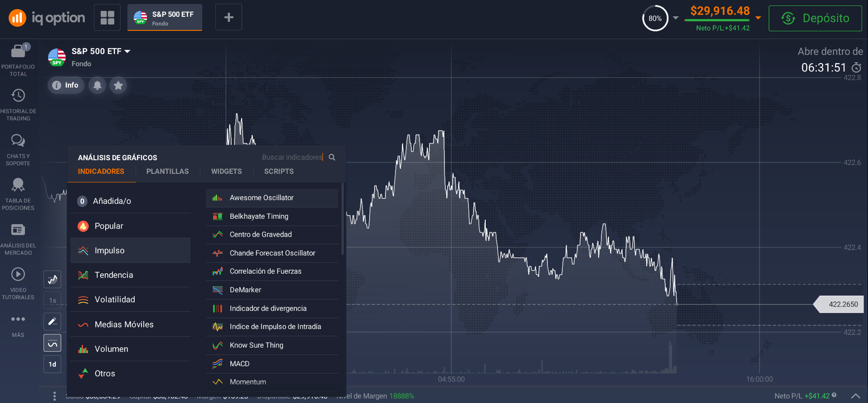The height and width of the screenshot is (403, 868).
Task: Switch to the Plantillas tab
Action: click(167, 172)
